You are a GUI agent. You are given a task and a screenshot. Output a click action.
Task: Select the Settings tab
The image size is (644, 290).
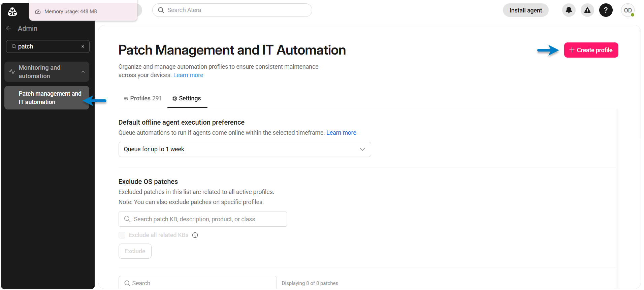point(187,98)
